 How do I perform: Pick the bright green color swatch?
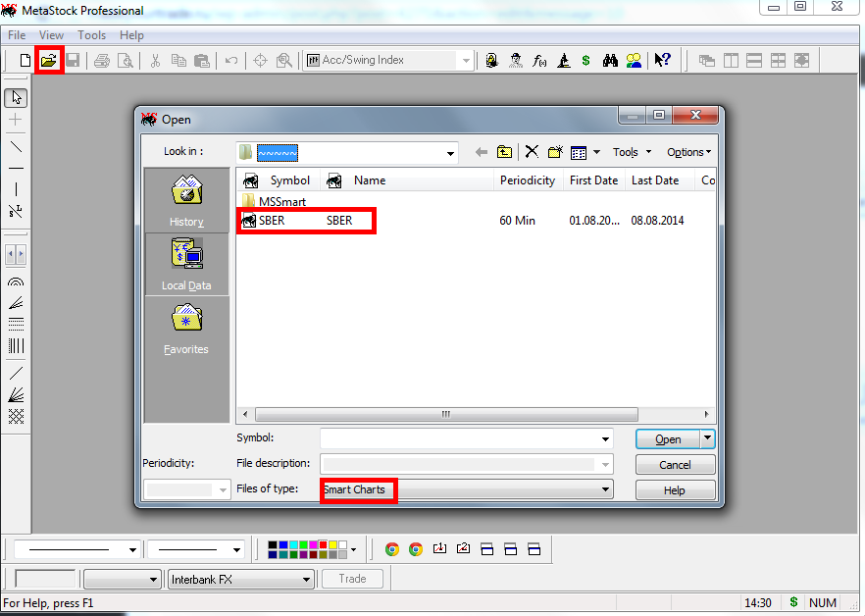click(303, 545)
